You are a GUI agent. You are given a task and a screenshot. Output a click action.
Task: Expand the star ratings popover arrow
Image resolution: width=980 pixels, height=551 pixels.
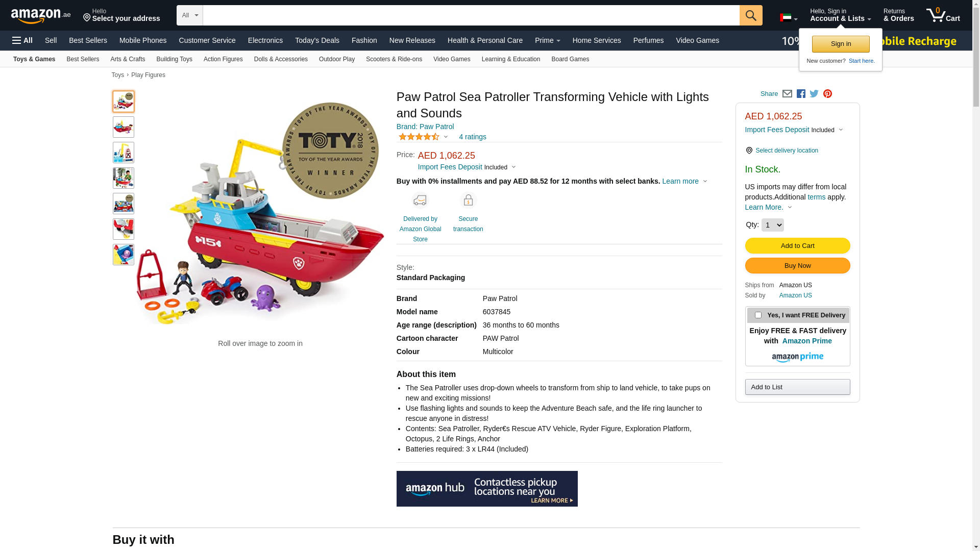click(x=446, y=137)
